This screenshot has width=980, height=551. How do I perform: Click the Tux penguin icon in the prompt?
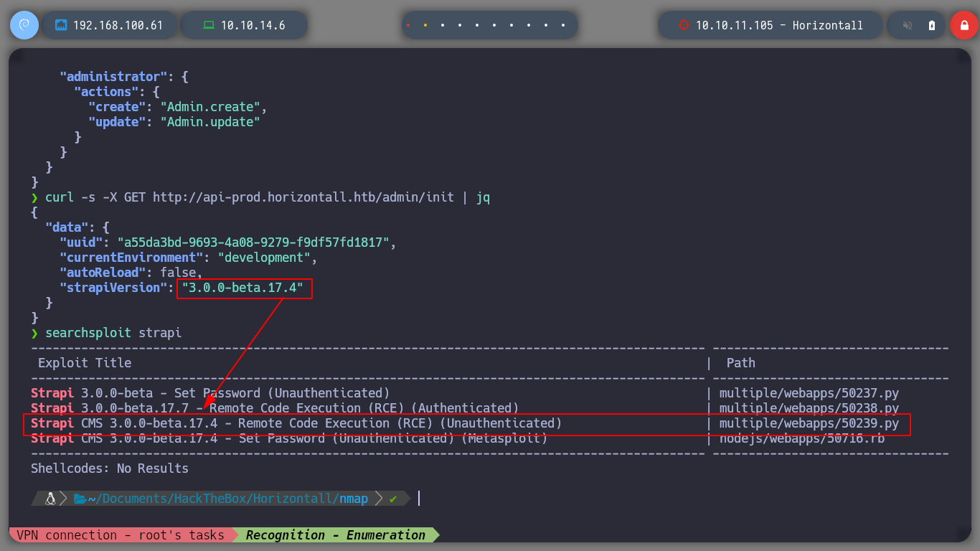tap(50, 498)
